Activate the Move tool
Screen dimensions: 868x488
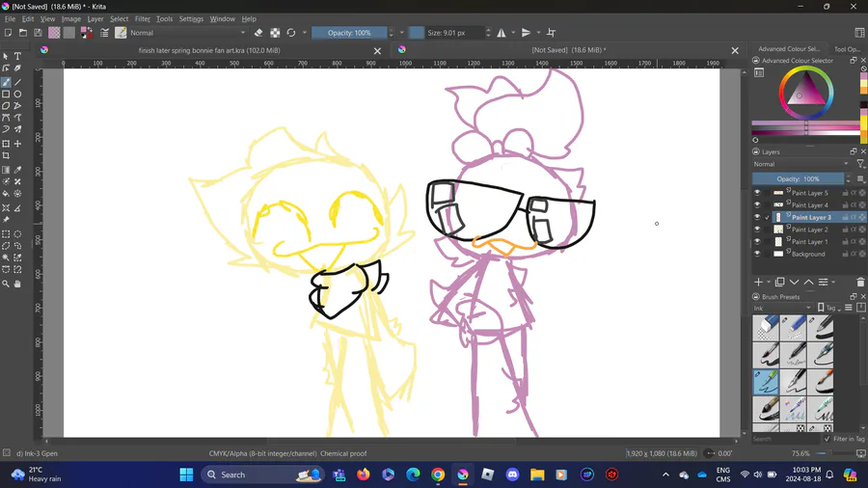point(17,144)
